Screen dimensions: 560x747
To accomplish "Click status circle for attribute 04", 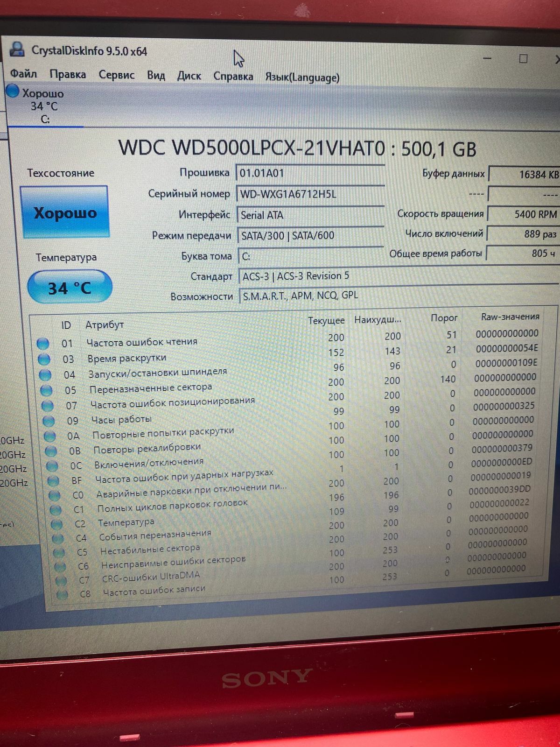I will (45, 375).
